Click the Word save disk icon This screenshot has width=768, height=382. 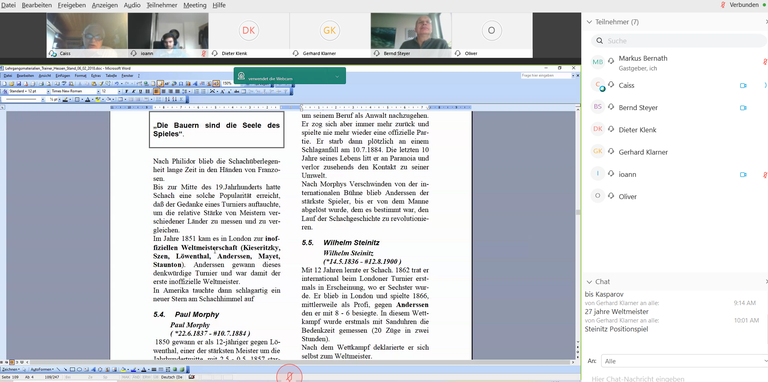click(19, 84)
